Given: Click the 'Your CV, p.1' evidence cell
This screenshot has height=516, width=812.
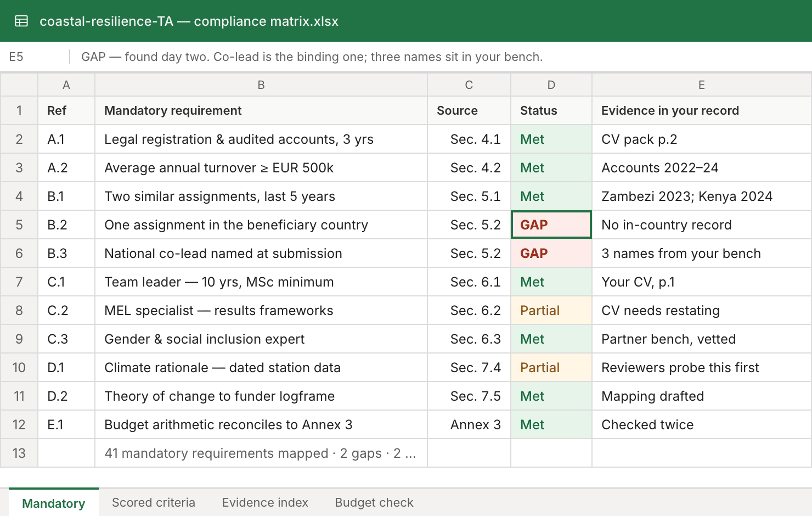Looking at the screenshot, I should (x=702, y=282).
